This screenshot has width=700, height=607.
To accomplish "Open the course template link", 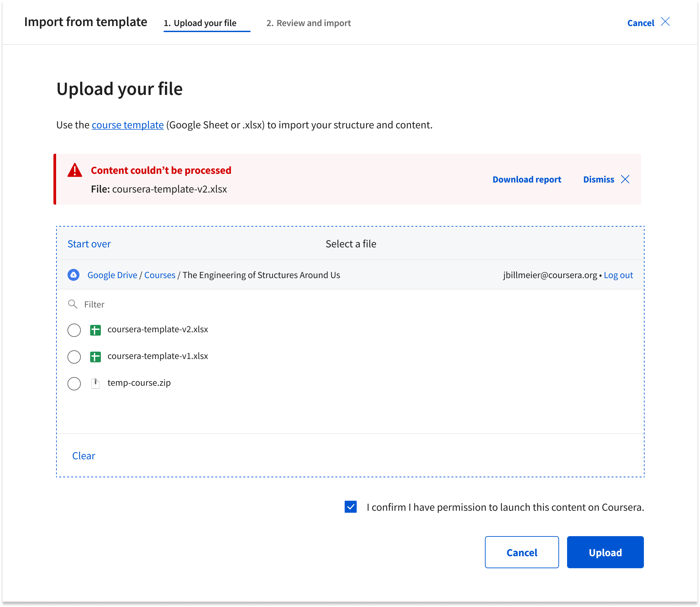I will click(x=128, y=125).
